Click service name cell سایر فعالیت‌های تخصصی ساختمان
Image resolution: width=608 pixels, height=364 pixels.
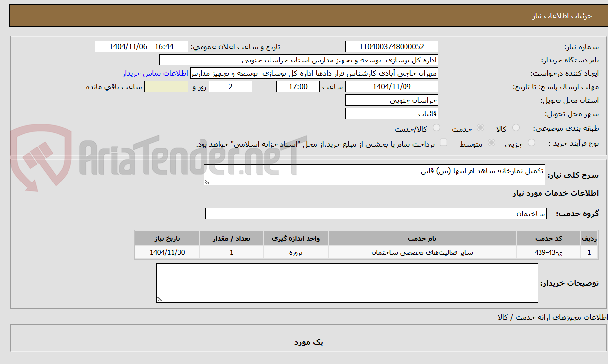[x=422, y=253]
